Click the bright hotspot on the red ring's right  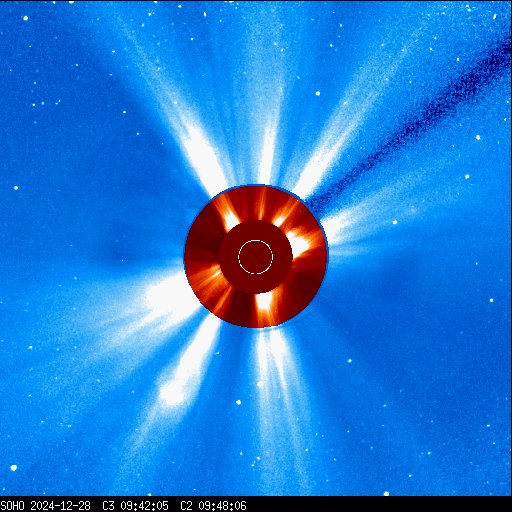tap(299, 243)
